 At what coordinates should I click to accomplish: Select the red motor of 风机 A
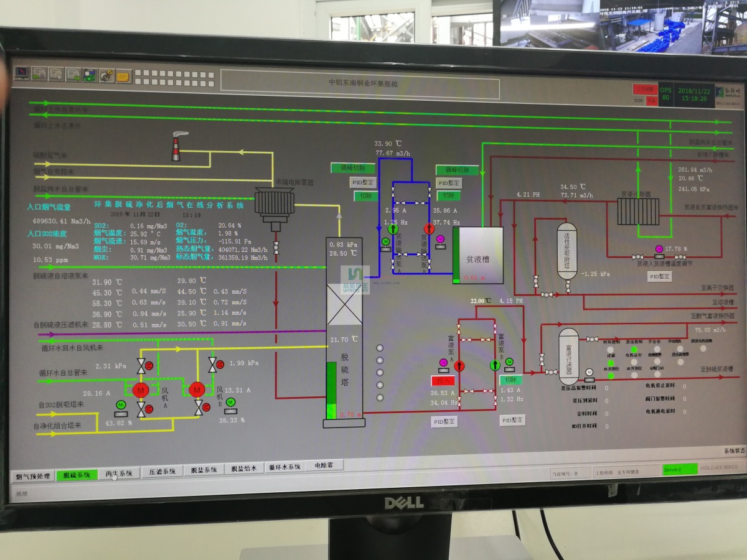tap(140, 390)
